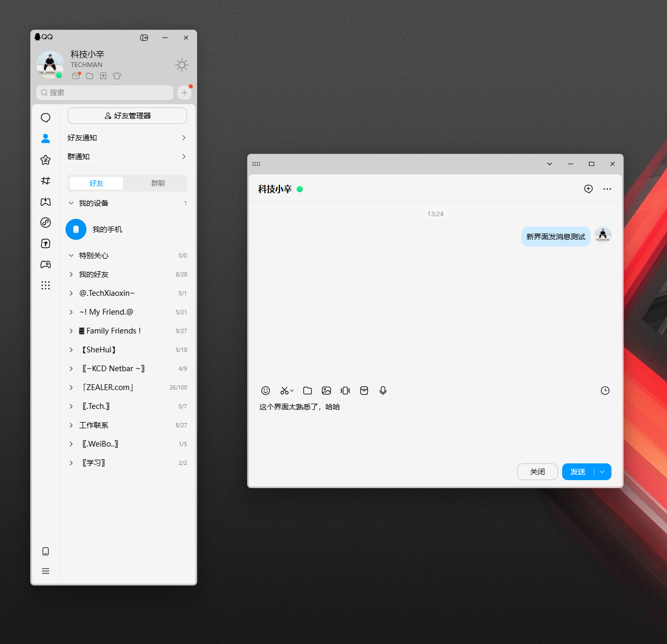The image size is (667, 644).
Task: Start voice message with microphone icon
Action: [383, 391]
